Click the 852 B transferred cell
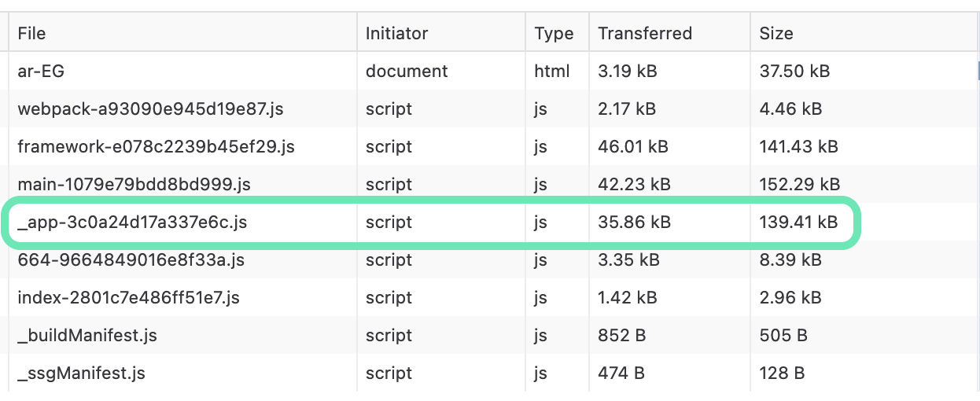 pos(621,335)
